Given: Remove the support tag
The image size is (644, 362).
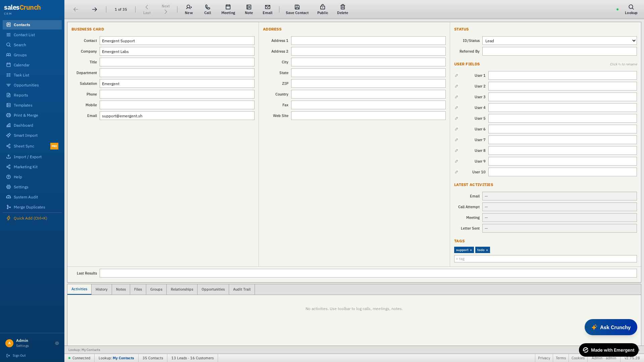Looking at the screenshot, I should [471, 250].
